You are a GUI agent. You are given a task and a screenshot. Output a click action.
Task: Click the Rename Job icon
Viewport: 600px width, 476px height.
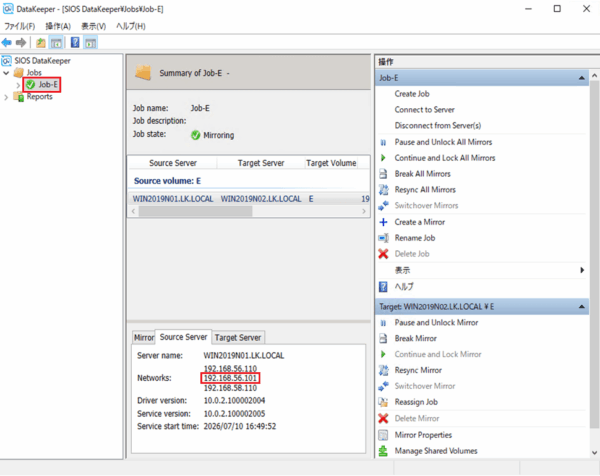pos(383,238)
